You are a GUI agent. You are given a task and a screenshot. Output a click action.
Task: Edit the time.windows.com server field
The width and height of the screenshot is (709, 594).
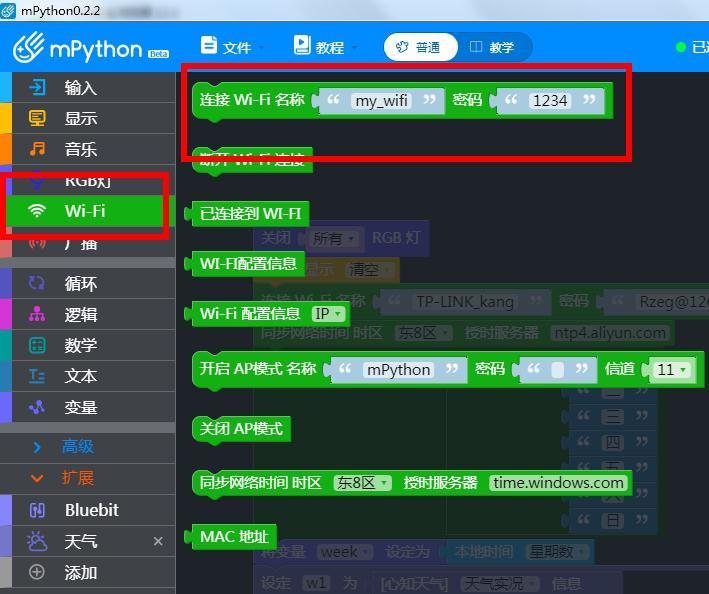(558, 483)
